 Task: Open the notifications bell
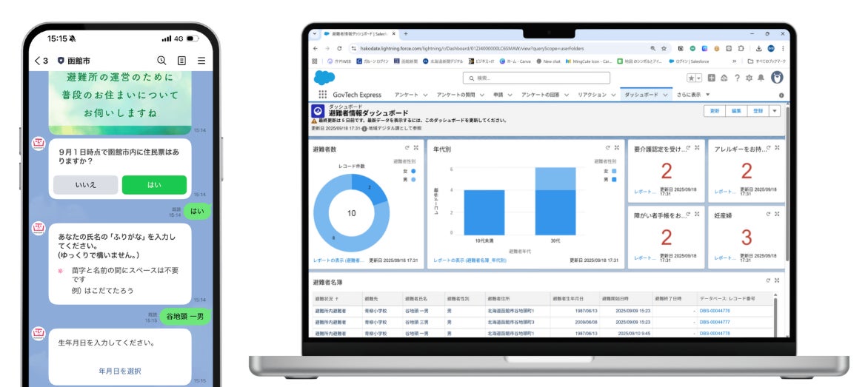pos(761,78)
